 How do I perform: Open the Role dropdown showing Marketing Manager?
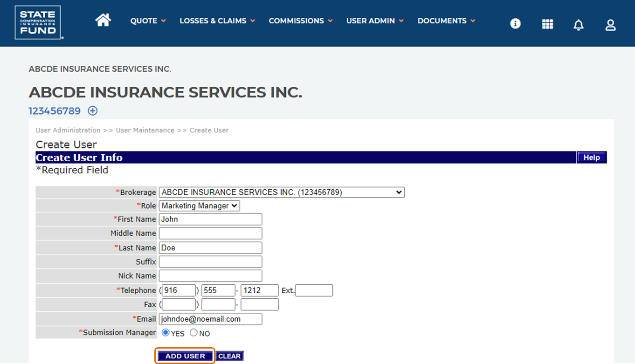[199, 206]
